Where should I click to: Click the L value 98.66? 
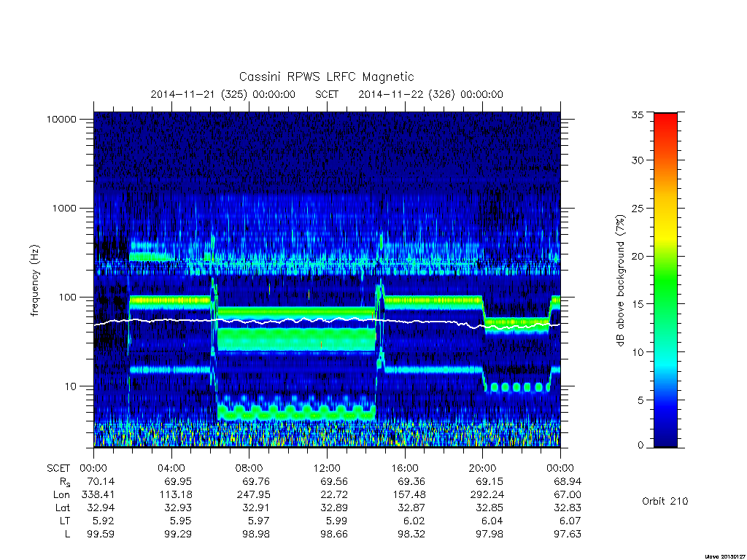333,534
